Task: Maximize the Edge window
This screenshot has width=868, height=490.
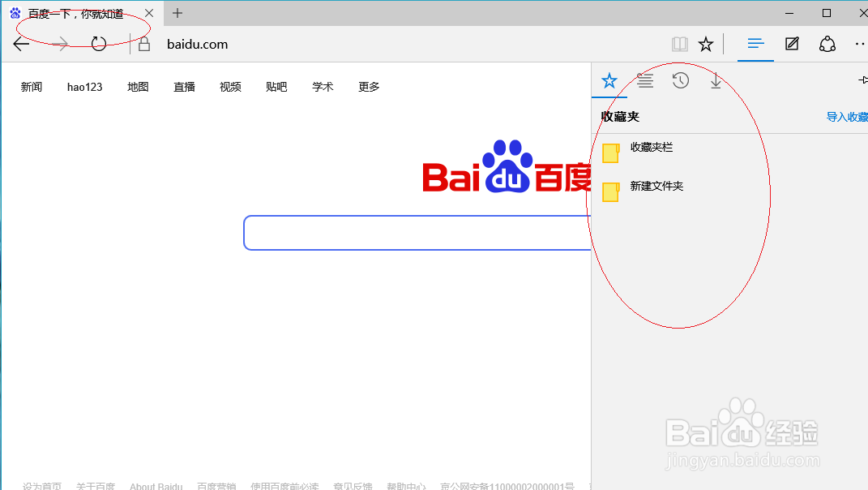Action: pyautogui.click(x=827, y=13)
